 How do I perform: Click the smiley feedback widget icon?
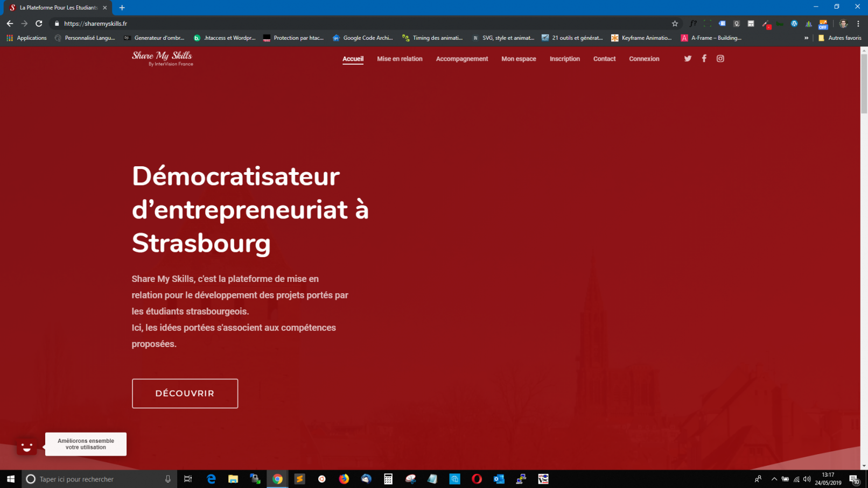[x=26, y=447]
